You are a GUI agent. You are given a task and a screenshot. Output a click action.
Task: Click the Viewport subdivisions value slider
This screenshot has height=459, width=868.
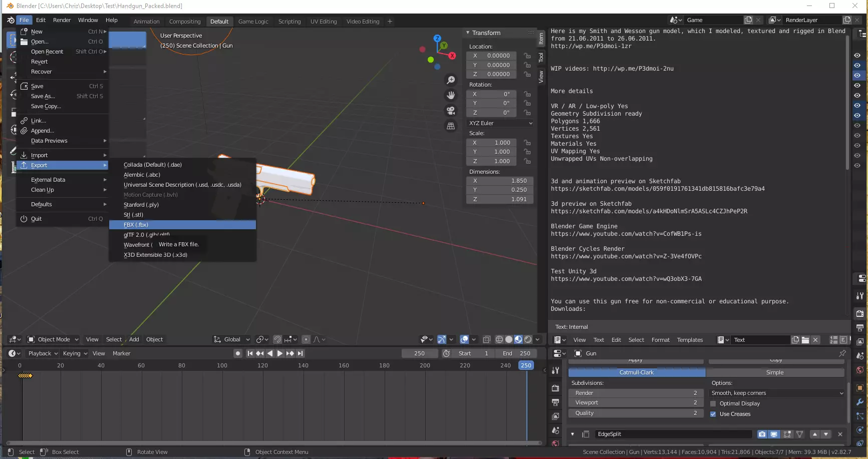[635, 402]
